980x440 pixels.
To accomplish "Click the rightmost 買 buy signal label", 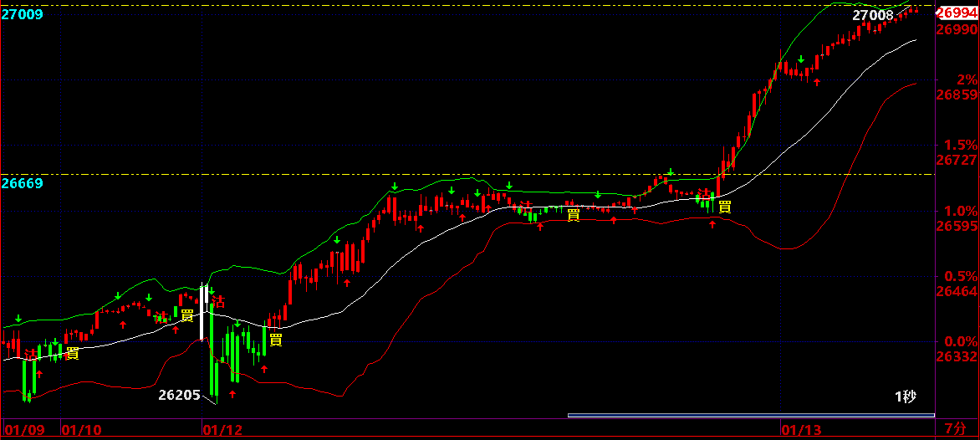I will click(724, 207).
